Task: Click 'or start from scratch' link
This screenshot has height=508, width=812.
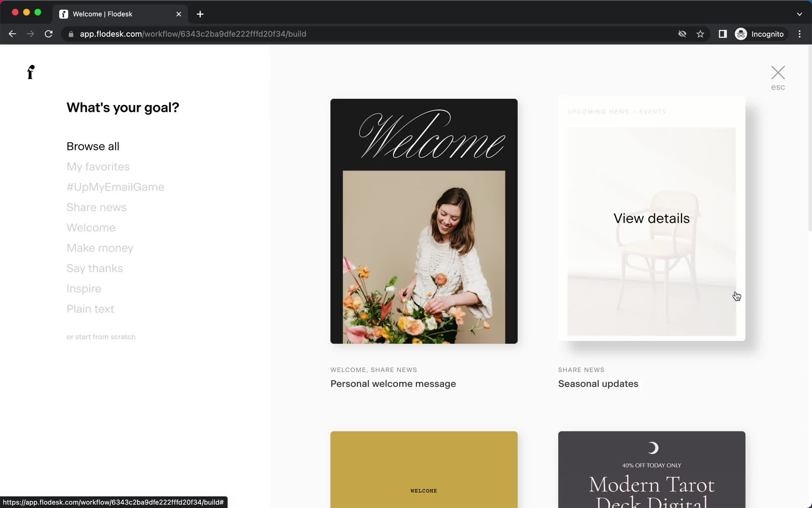Action: click(101, 337)
